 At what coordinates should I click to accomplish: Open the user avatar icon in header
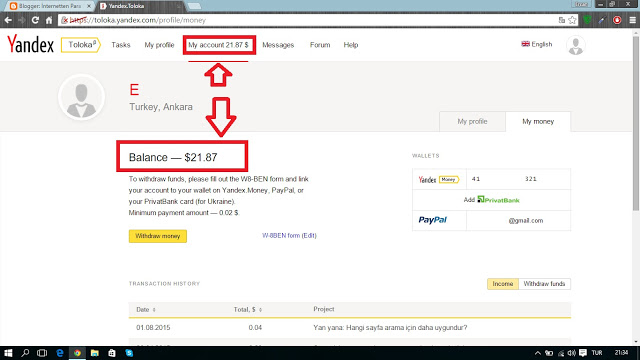click(x=576, y=45)
